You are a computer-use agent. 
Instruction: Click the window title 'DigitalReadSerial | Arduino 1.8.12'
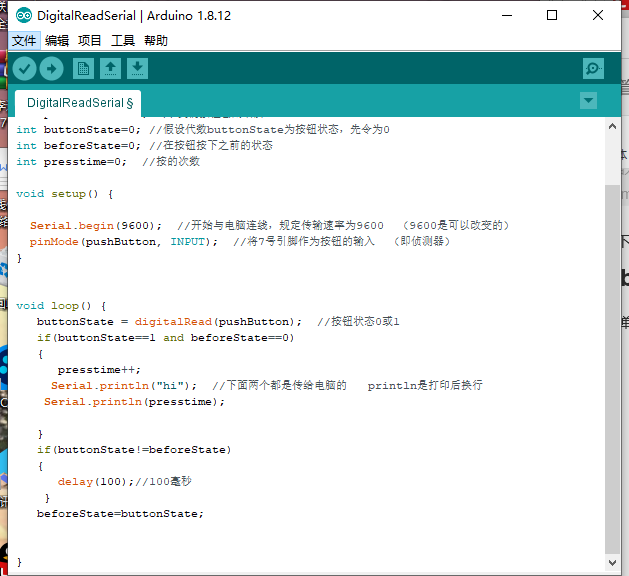click(134, 16)
